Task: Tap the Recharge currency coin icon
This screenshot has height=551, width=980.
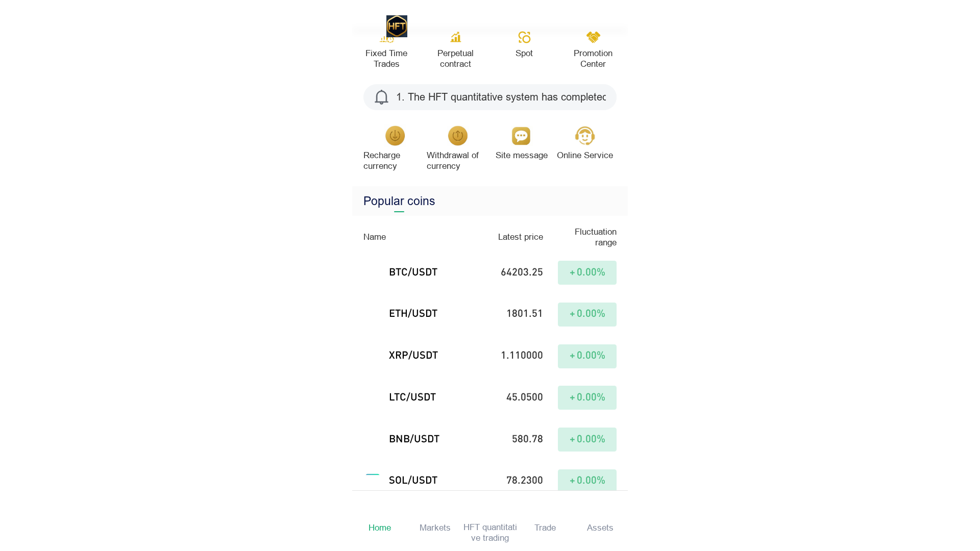Action: 395,136
